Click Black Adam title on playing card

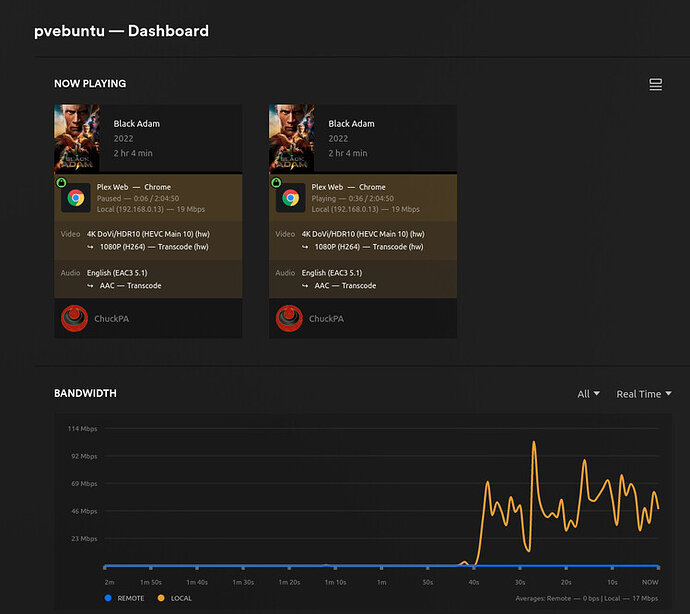coord(352,124)
